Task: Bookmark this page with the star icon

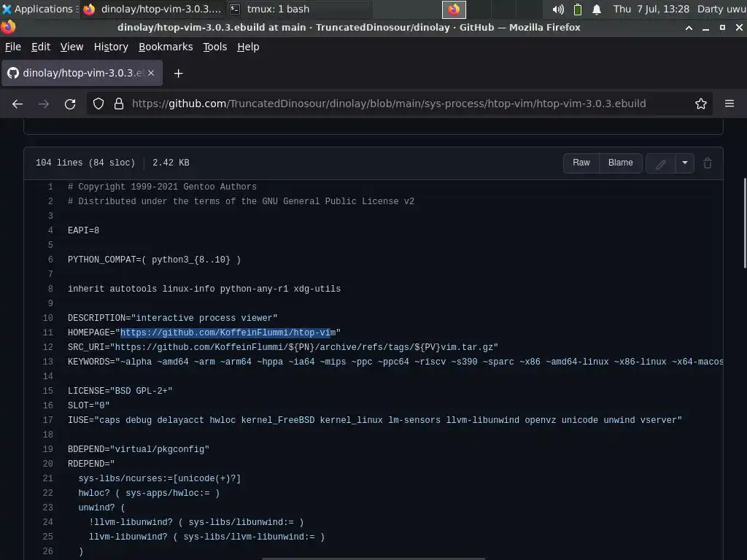Action: (x=700, y=104)
